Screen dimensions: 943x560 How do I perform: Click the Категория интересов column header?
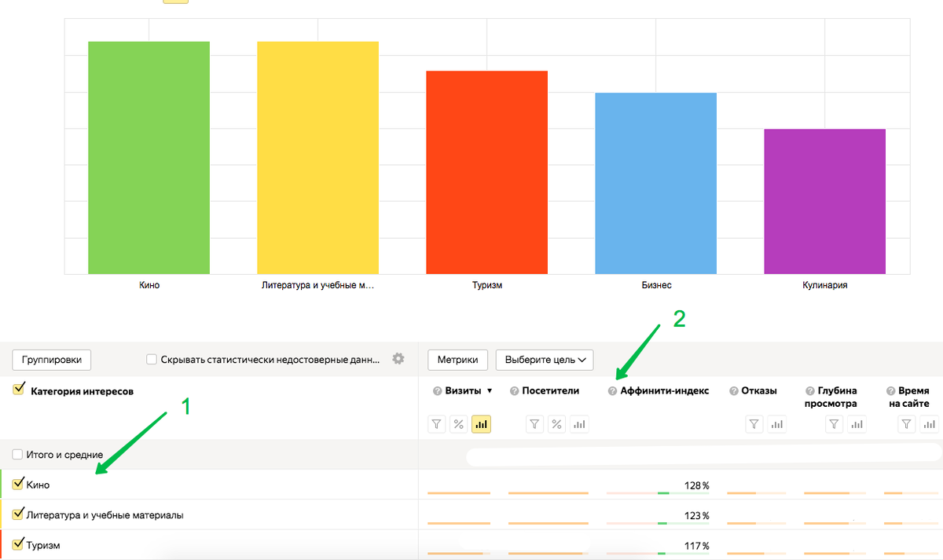pyautogui.click(x=82, y=390)
